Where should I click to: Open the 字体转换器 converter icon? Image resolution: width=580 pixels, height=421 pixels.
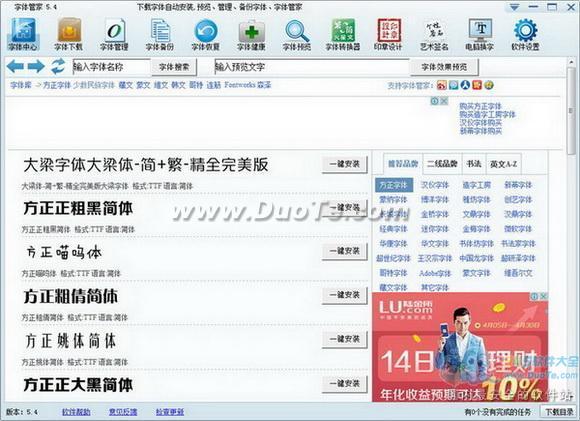(343, 34)
